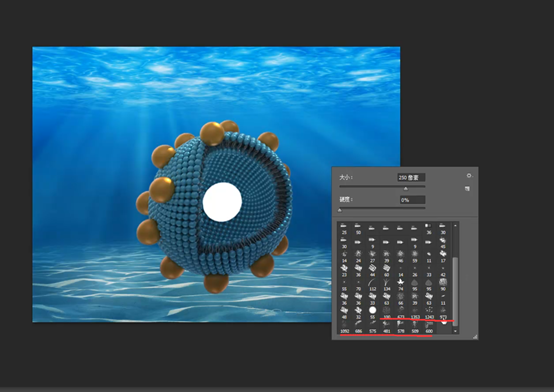Screen dimensions: 554x392
Task: Click the brush size slider handle
Action: pyautogui.click(x=406, y=188)
